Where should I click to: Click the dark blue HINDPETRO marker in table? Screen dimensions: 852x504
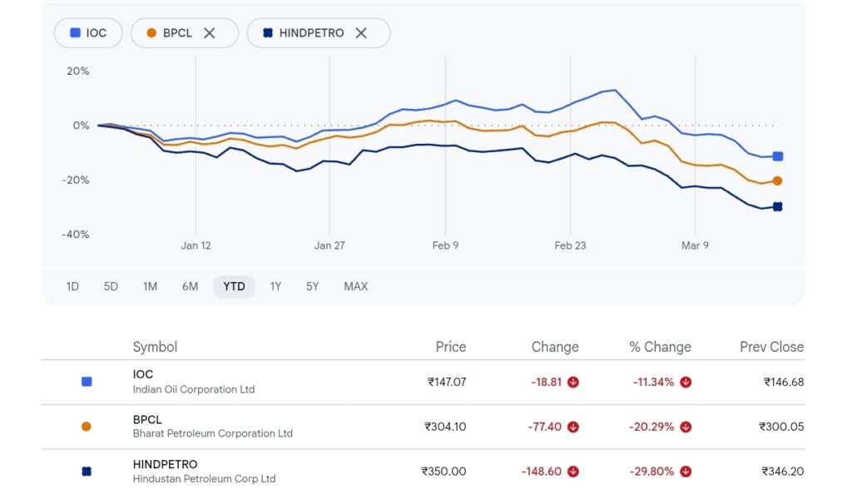[x=87, y=472]
